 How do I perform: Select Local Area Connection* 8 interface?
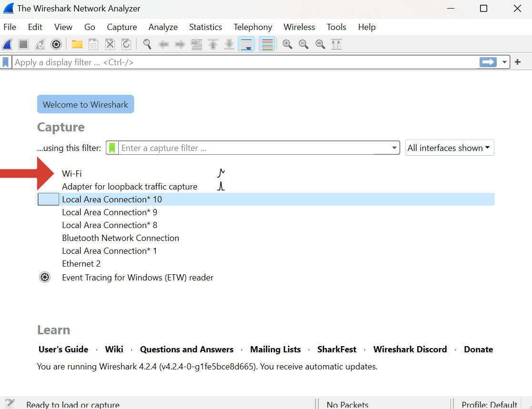[x=266, y=225]
